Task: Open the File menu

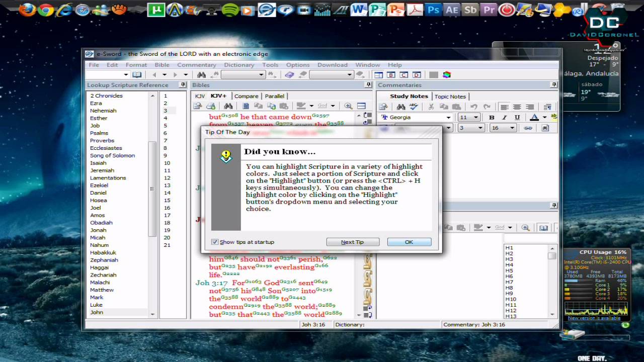Action: click(x=94, y=65)
